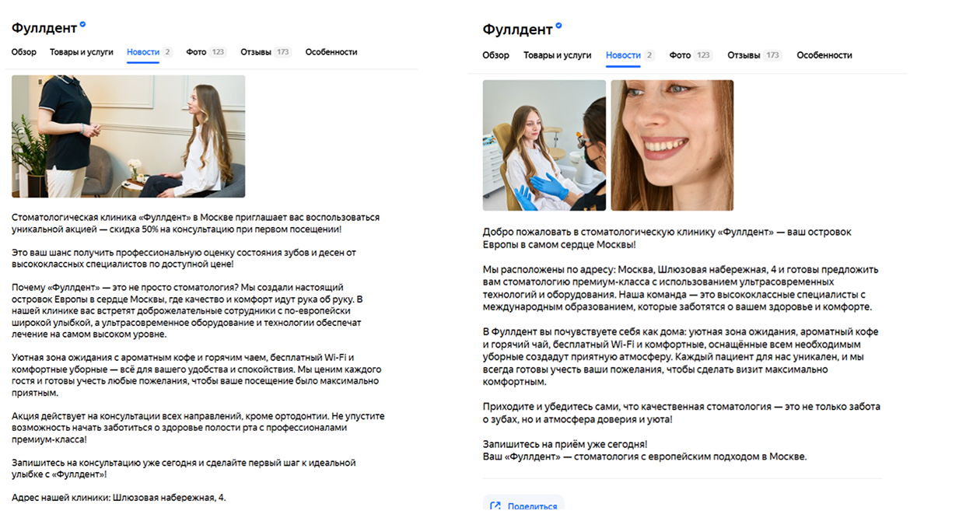Click the Поделиться share button
This screenshot has height=511, width=980.
click(523, 504)
